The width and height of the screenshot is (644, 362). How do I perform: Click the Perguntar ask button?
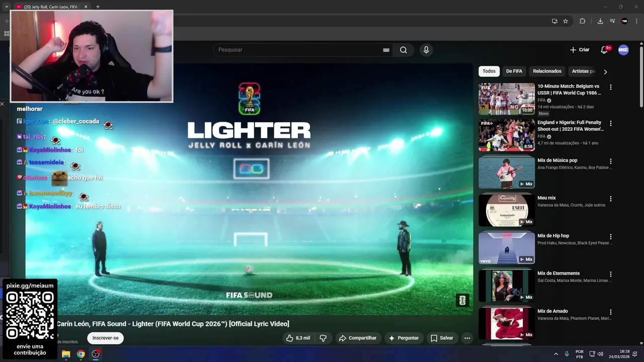pos(404,338)
